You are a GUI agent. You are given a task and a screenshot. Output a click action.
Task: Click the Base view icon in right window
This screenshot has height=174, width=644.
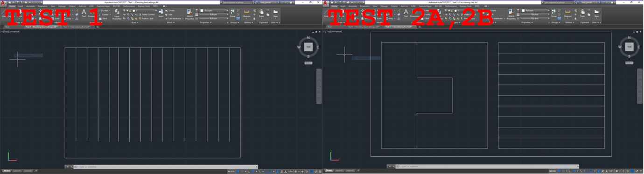(596, 14)
